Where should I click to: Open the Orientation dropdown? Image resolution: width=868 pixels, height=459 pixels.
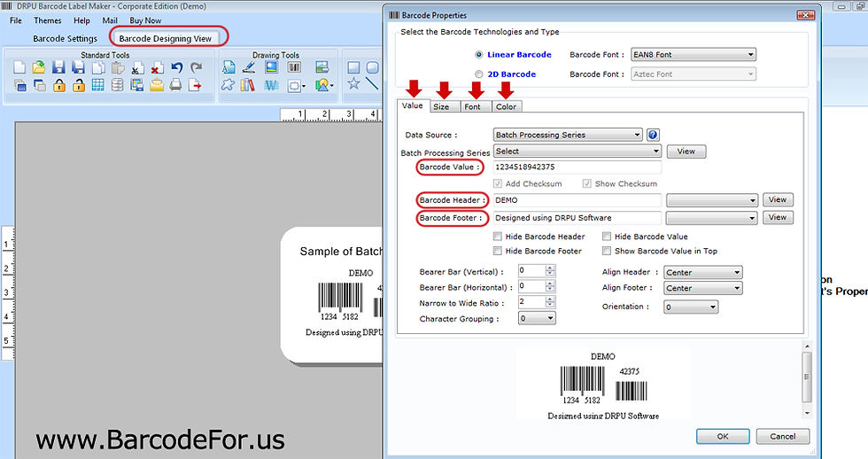pos(691,307)
